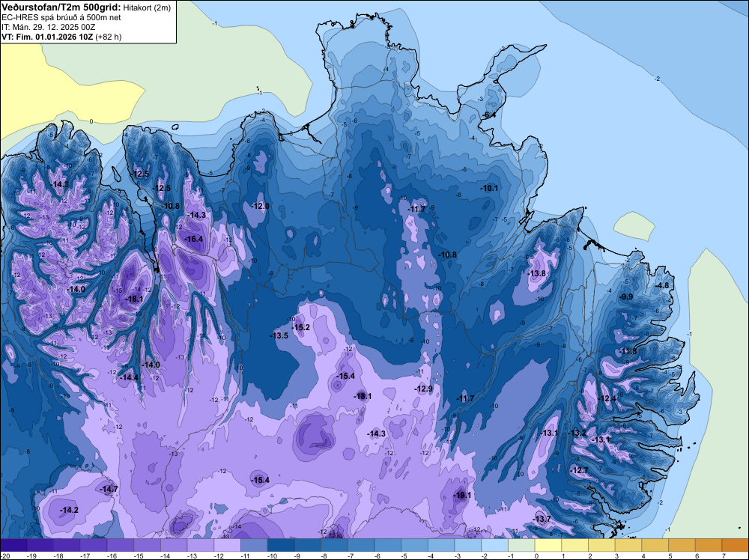Click the -6.4 temperature label
749x560 pixels.
[x=489, y=115]
